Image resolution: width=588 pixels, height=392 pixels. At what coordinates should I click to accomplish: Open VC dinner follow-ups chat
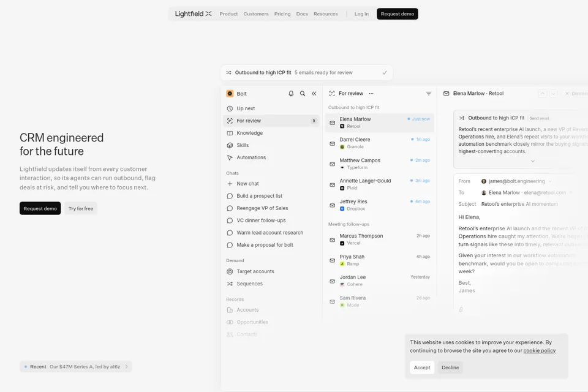tap(271, 221)
